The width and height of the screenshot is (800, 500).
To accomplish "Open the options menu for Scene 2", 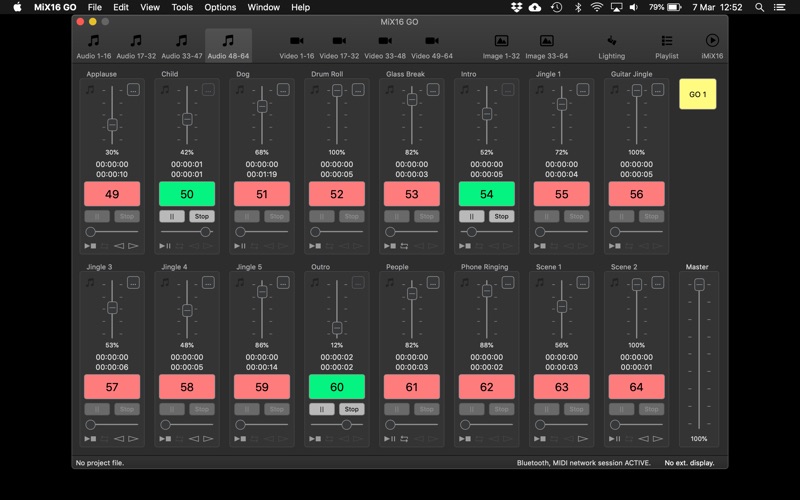I will tap(658, 282).
